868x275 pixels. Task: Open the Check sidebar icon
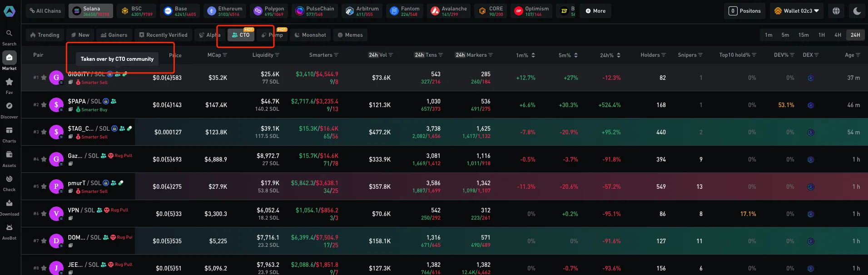pyautogui.click(x=9, y=182)
